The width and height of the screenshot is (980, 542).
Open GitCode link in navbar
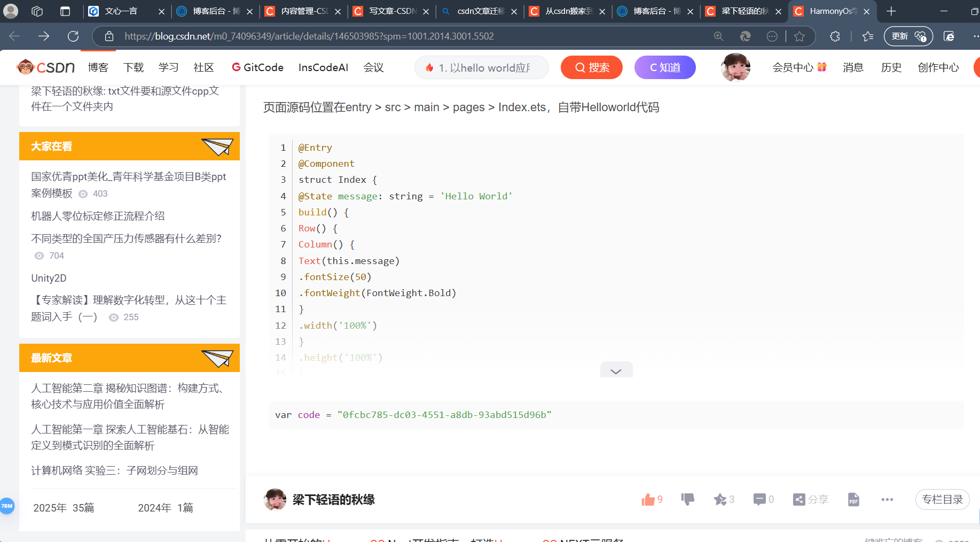(x=257, y=67)
